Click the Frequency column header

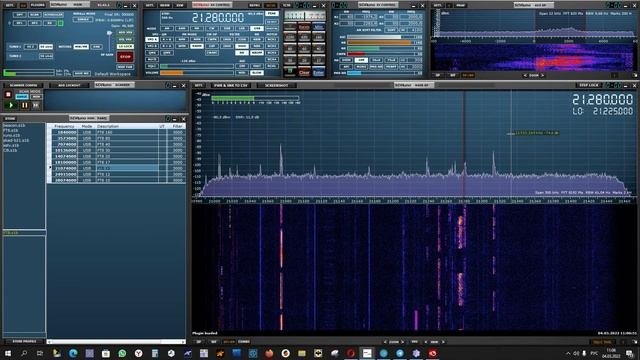(x=64, y=127)
